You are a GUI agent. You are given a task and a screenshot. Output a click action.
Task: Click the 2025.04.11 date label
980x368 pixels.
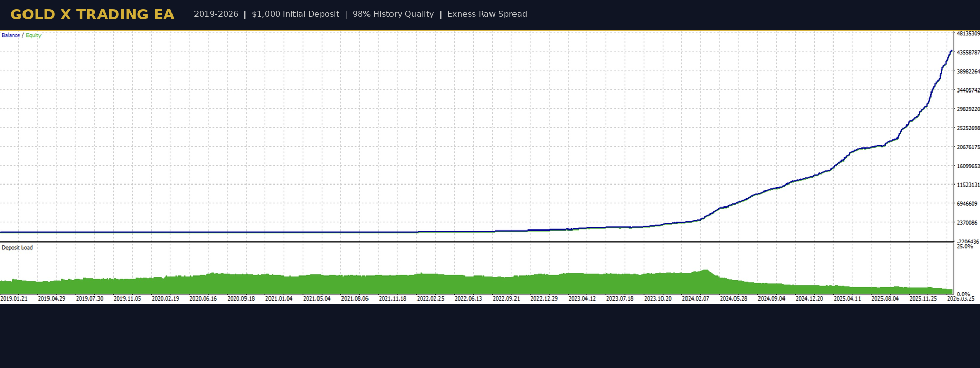coord(847,299)
